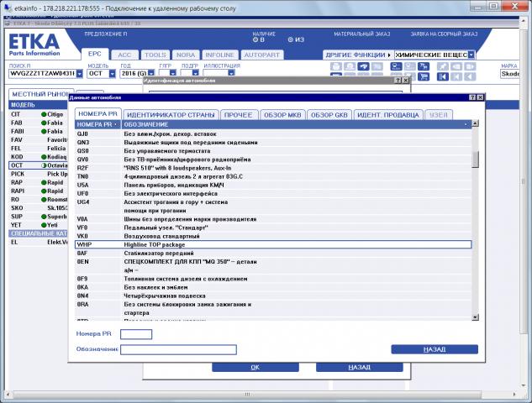
Task: Click the ПРЕДЛОЖЕНИЕ Я header link
Action: pos(106,34)
